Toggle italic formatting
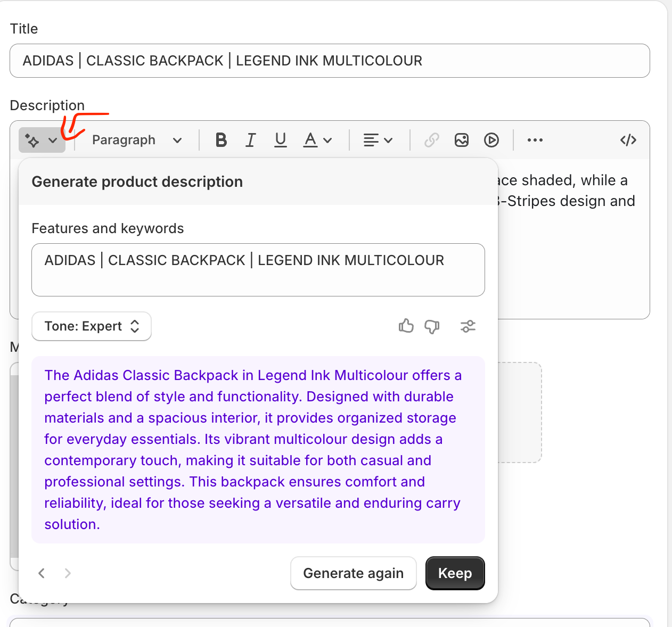672x627 pixels. pos(250,140)
